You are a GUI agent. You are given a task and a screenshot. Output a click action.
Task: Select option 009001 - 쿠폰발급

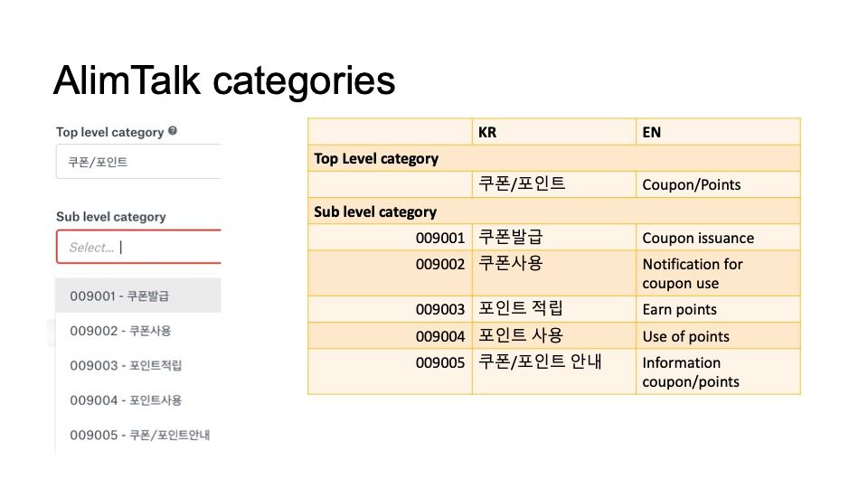138,296
